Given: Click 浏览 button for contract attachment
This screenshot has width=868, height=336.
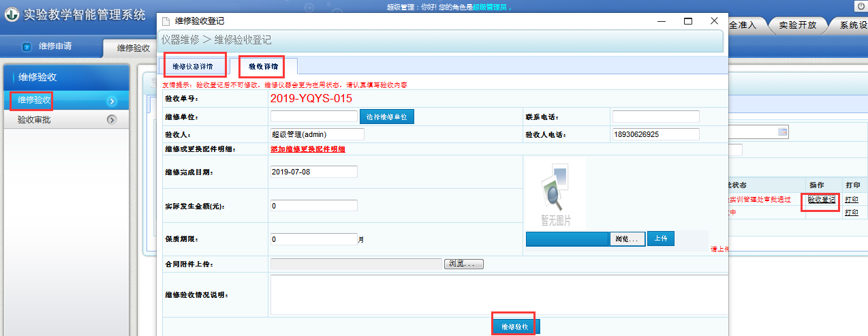Looking at the screenshot, I should [464, 264].
